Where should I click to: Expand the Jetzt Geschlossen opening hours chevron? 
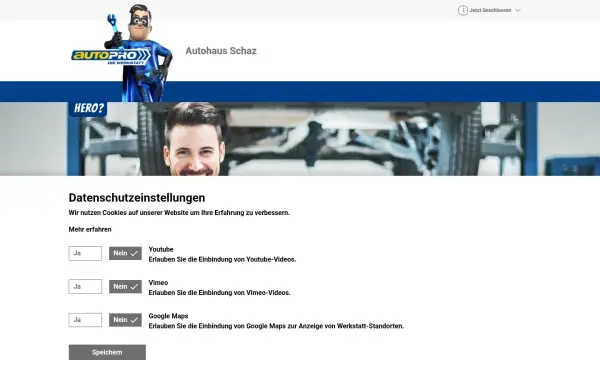[x=518, y=10]
